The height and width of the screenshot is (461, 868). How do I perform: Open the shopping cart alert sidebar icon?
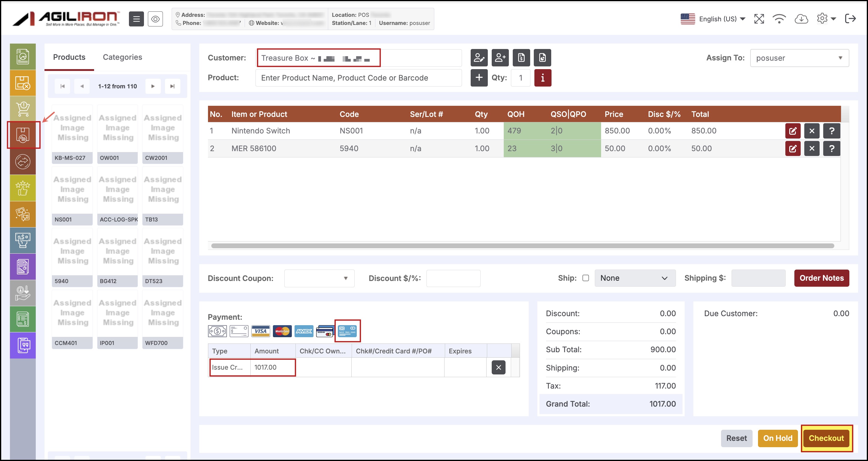click(23, 109)
